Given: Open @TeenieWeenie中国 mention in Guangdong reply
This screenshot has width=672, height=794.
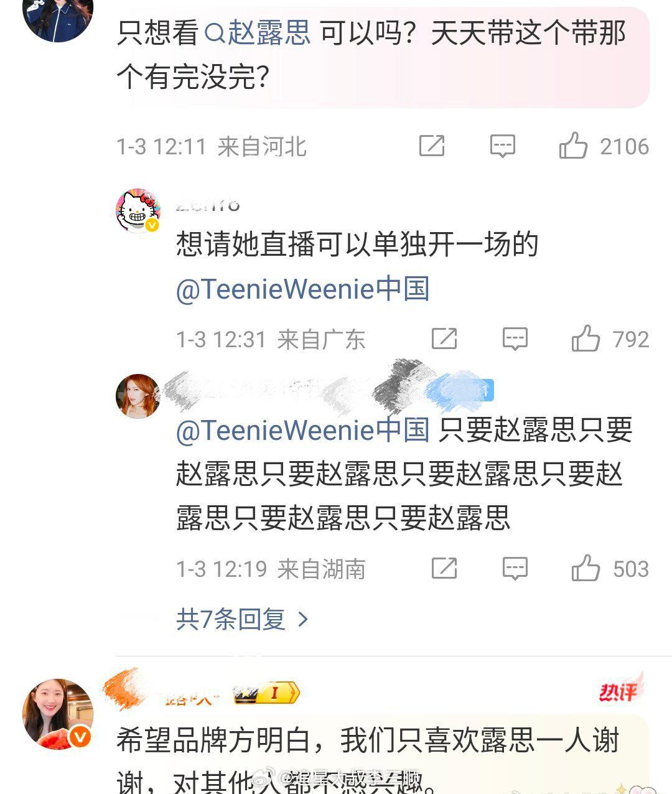Looking at the screenshot, I should click(x=302, y=289).
